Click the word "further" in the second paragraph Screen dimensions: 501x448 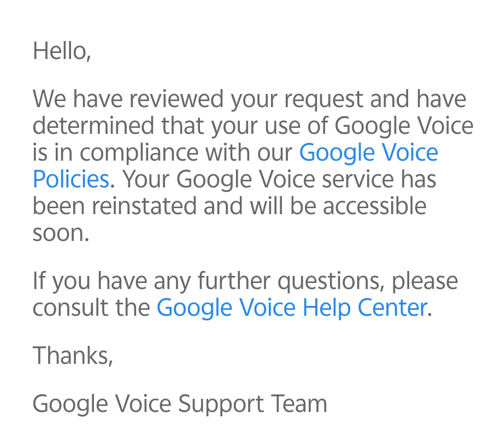click(234, 281)
